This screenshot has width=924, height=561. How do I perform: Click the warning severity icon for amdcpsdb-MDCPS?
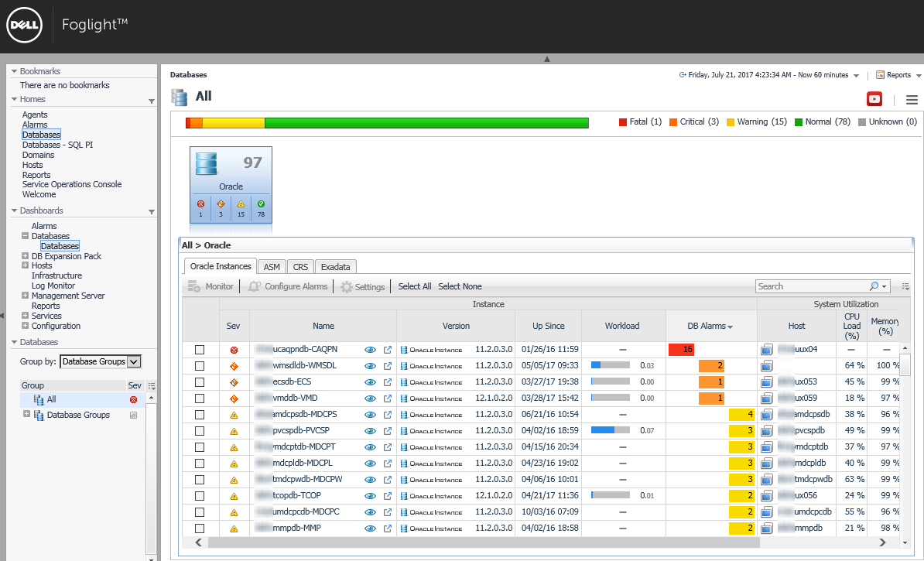coord(234,415)
